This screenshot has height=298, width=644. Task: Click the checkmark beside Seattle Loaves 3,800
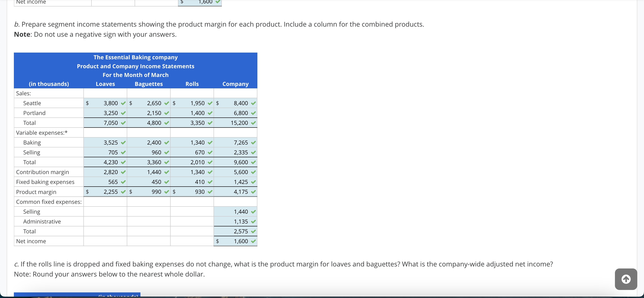click(123, 103)
